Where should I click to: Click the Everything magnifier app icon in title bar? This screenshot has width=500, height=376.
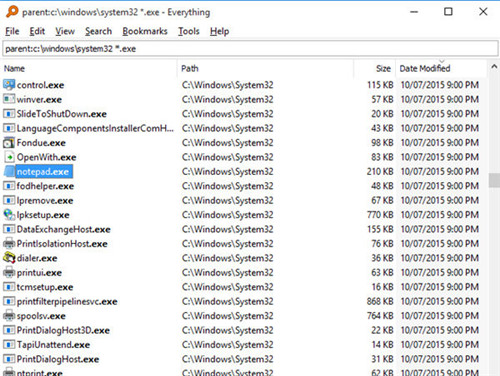(x=12, y=12)
